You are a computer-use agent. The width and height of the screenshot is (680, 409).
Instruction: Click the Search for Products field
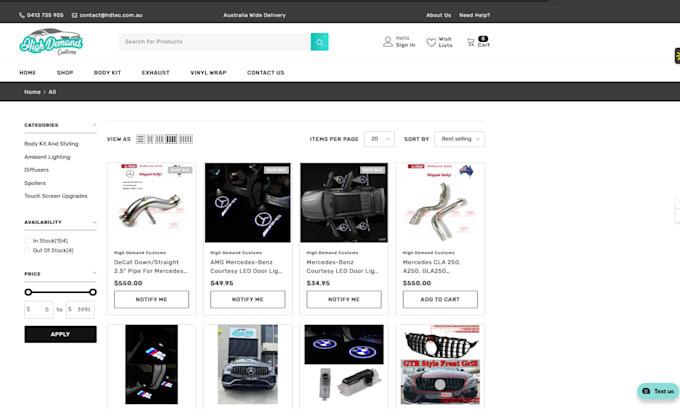click(215, 42)
